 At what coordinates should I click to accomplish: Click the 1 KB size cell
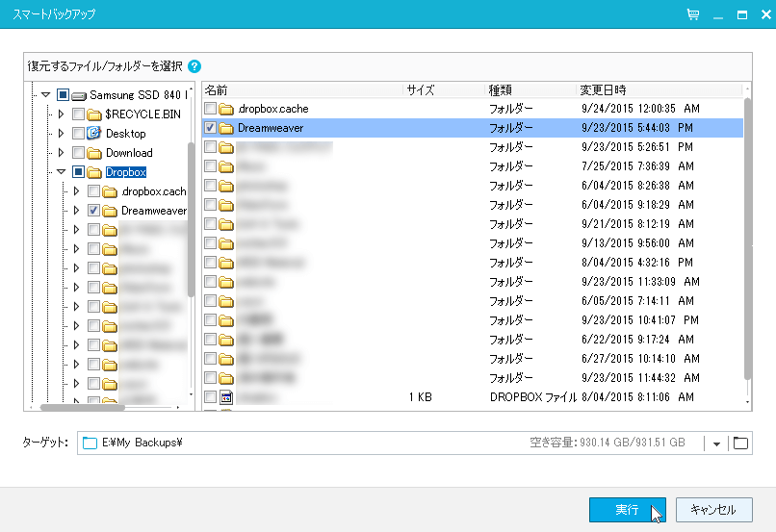[x=420, y=397]
